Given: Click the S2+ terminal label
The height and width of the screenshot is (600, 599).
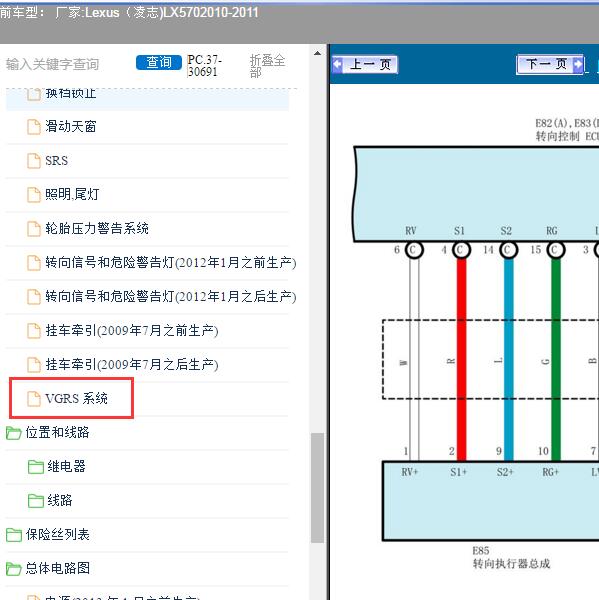Looking at the screenshot, I should pos(505,472).
